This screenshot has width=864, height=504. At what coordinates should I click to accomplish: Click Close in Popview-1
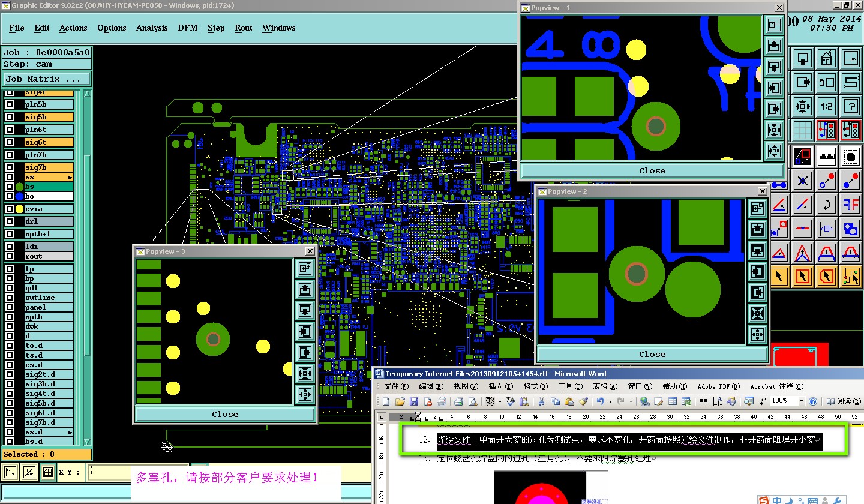(x=652, y=170)
